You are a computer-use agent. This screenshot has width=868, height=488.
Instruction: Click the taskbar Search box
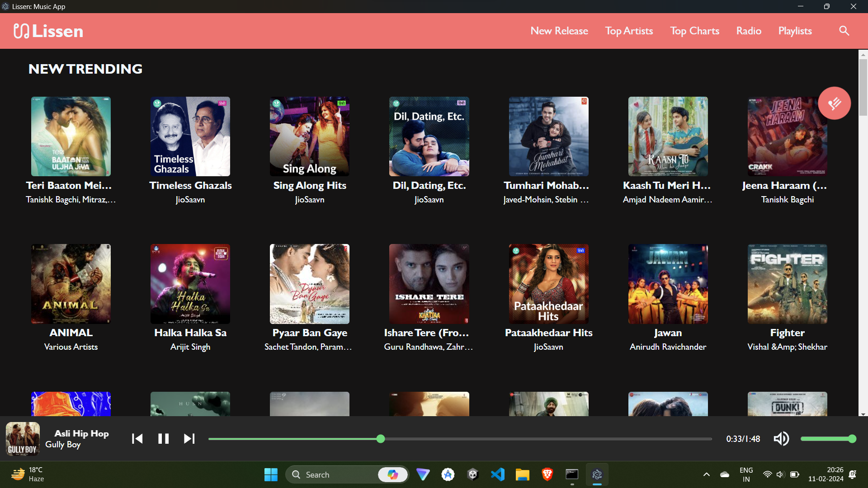pos(347,474)
